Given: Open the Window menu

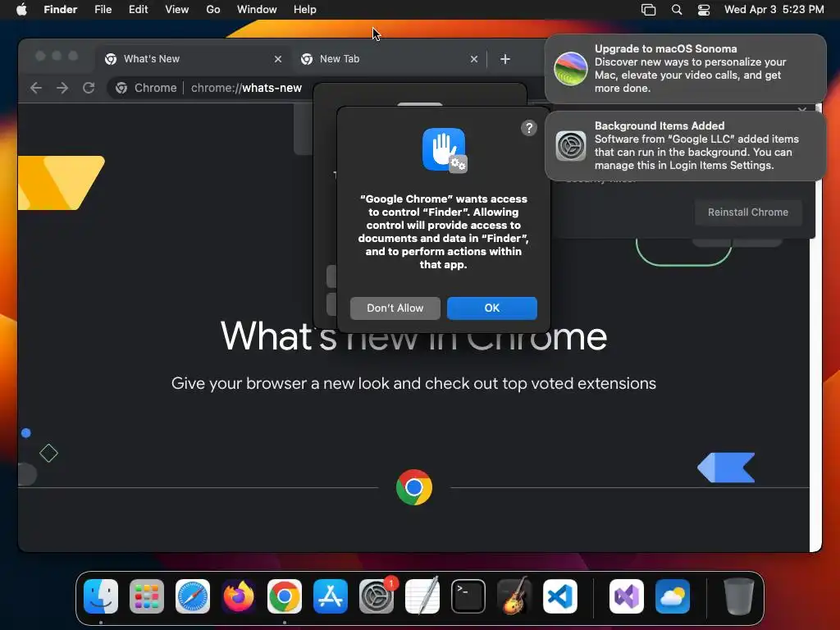Looking at the screenshot, I should (257, 10).
